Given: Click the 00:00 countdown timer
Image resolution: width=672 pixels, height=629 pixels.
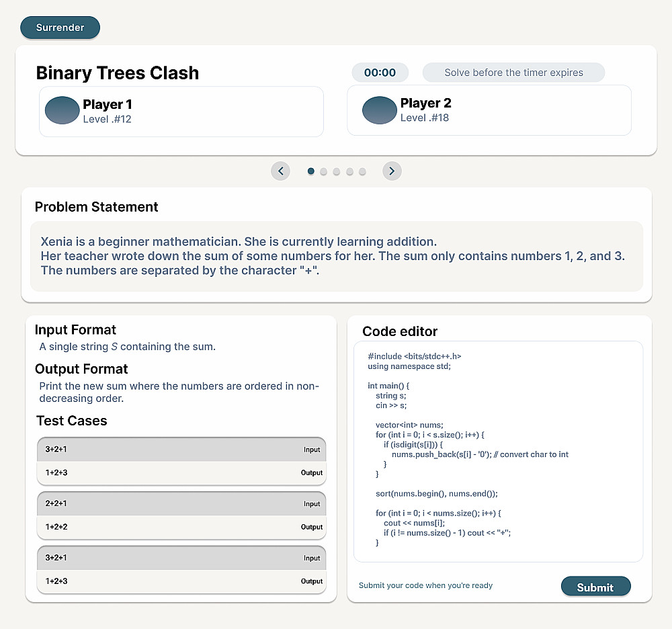Looking at the screenshot, I should tap(380, 73).
